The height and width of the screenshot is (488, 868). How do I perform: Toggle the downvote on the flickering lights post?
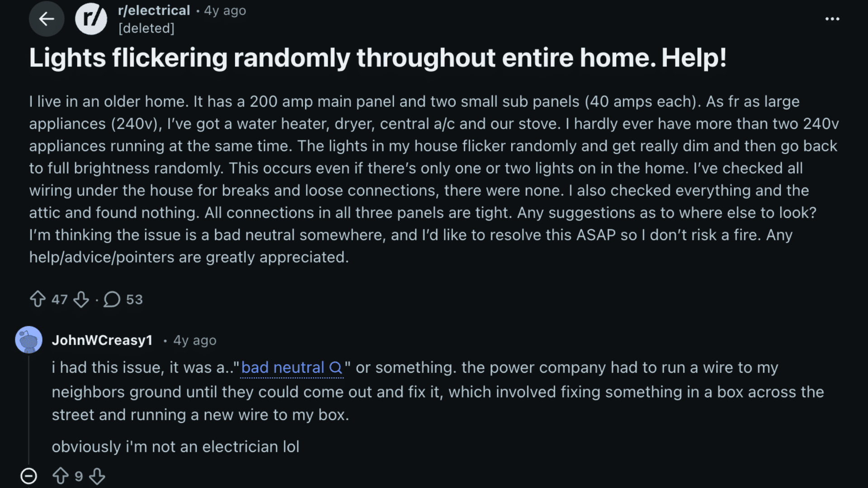[x=81, y=299]
